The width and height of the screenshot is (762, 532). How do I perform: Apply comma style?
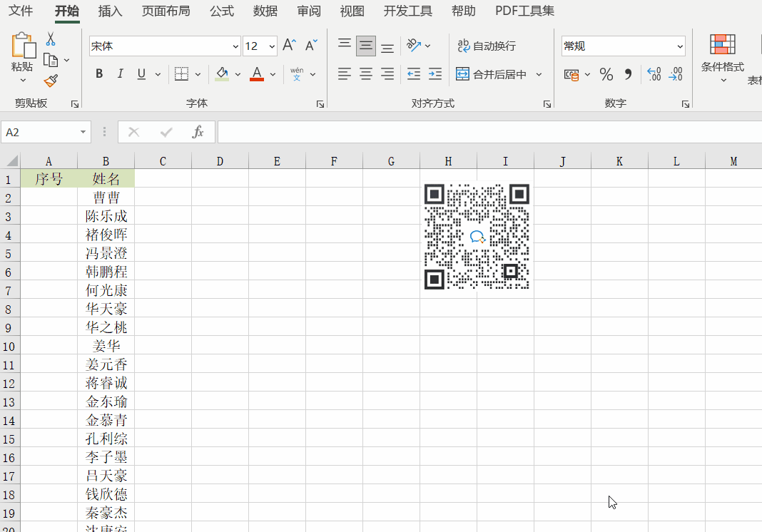point(629,74)
